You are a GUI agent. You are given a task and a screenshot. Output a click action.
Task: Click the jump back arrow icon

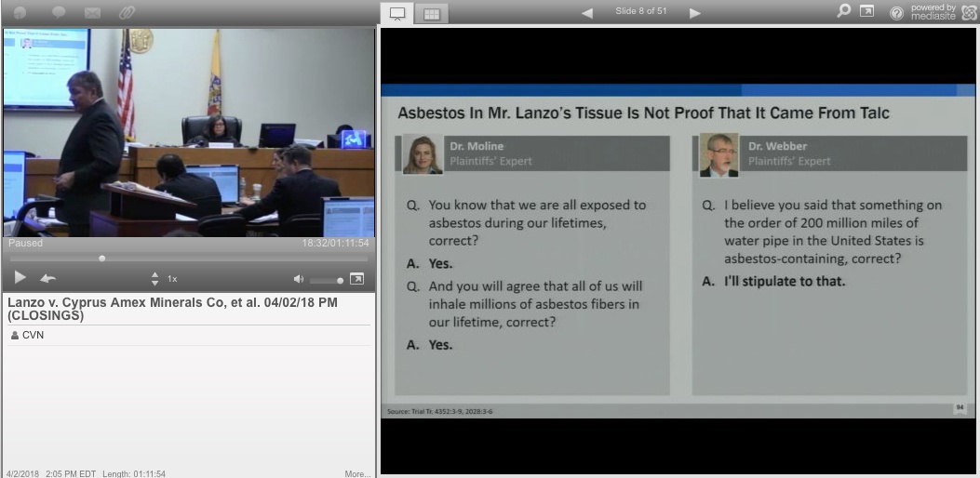[47, 278]
